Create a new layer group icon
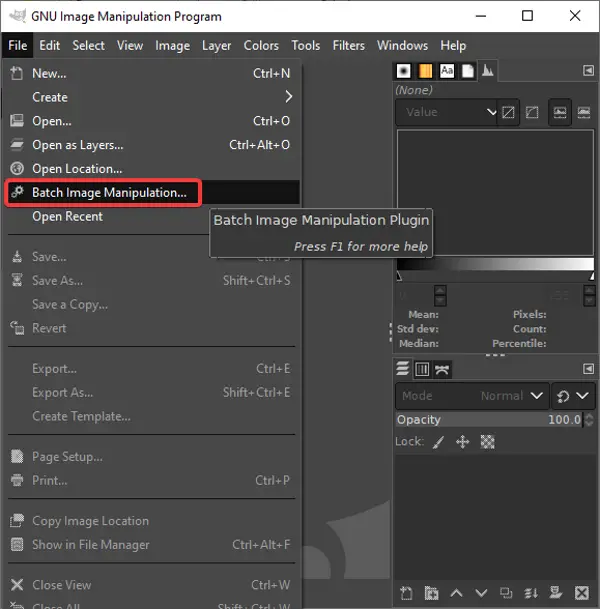600x609 pixels. tap(431, 593)
